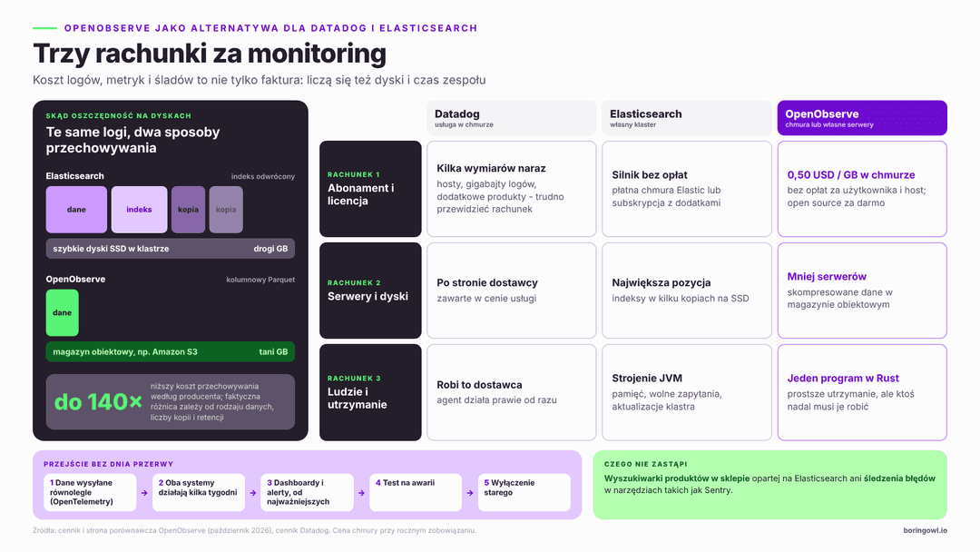Click the purple 'dane' block under Elasticsearch
The height and width of the screenshot is (552, 980).
point(76,210)
